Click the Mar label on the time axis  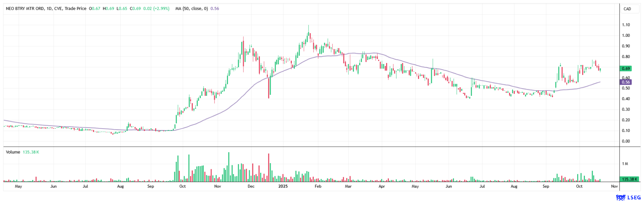pos(348,186)
